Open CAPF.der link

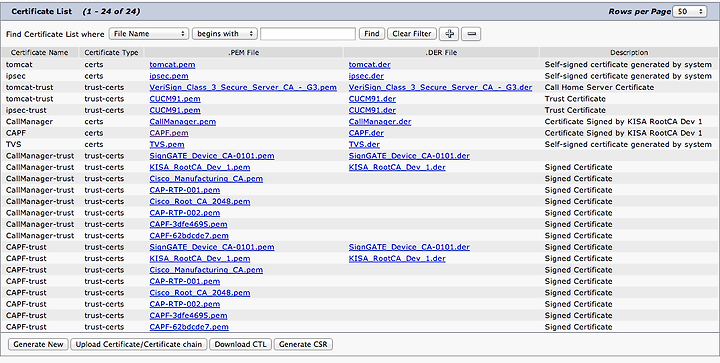click(x=366, y=133)
